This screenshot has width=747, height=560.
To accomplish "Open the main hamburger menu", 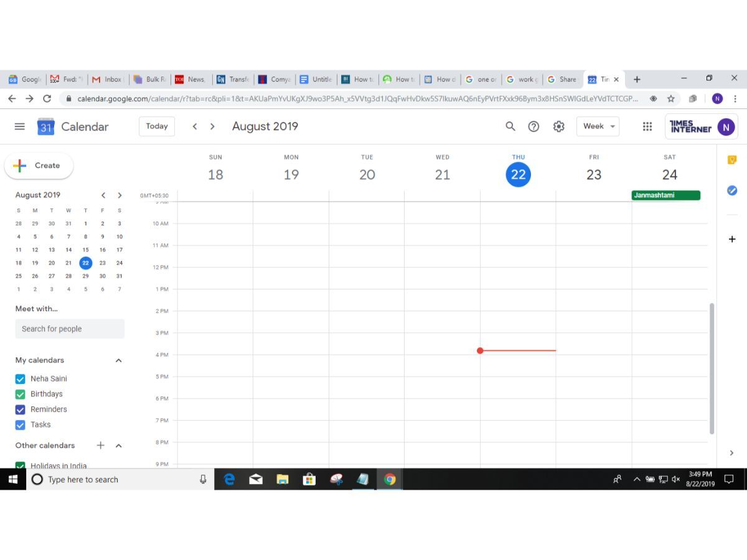I will 20,126.
